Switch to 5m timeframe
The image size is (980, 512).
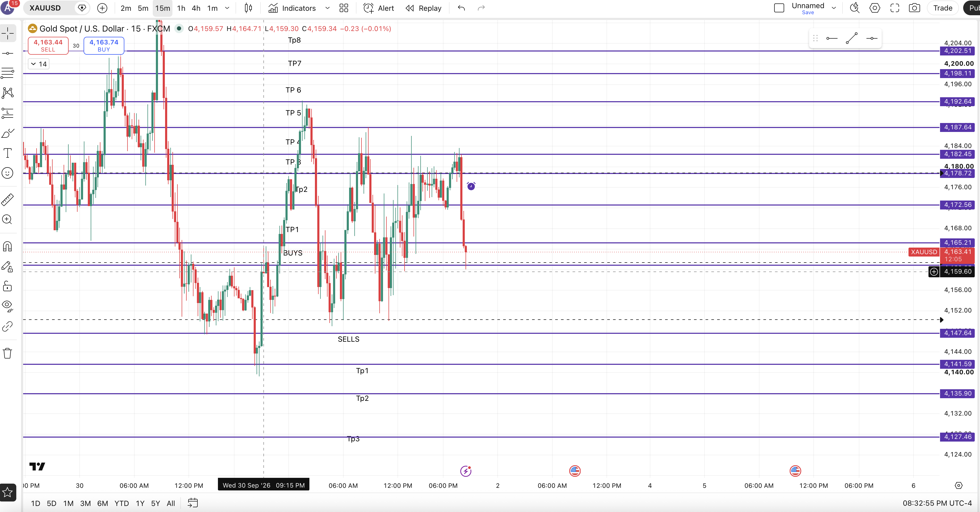pos(143,8)
